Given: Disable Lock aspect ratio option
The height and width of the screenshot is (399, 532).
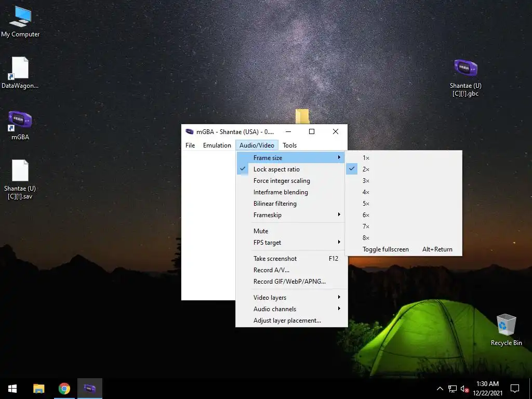Looking at the screenshot, I should (290, 169).
